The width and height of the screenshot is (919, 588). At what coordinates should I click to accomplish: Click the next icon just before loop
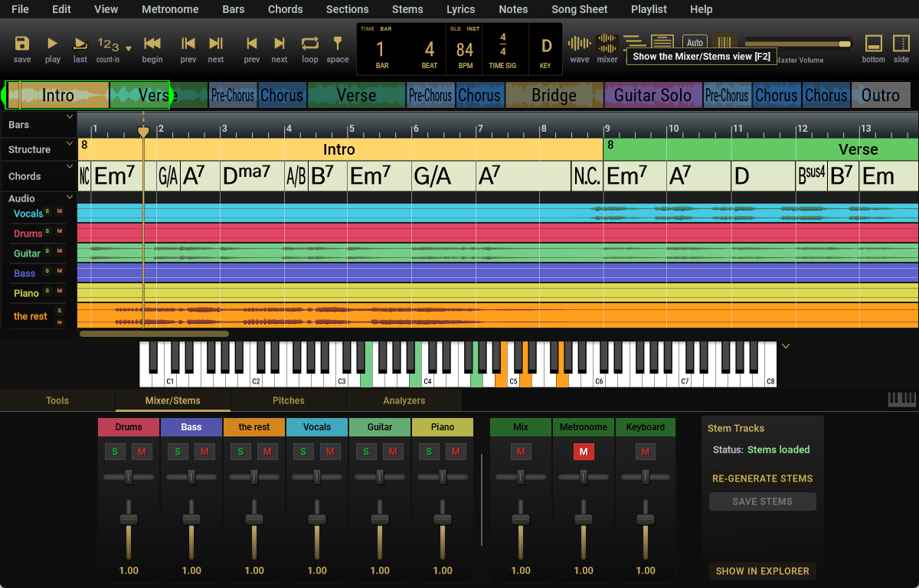tap(280, 44)
